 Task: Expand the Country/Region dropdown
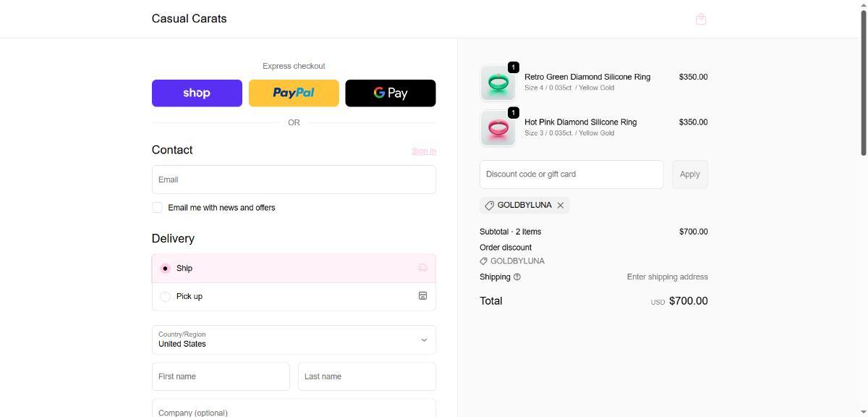coord(294,340)
